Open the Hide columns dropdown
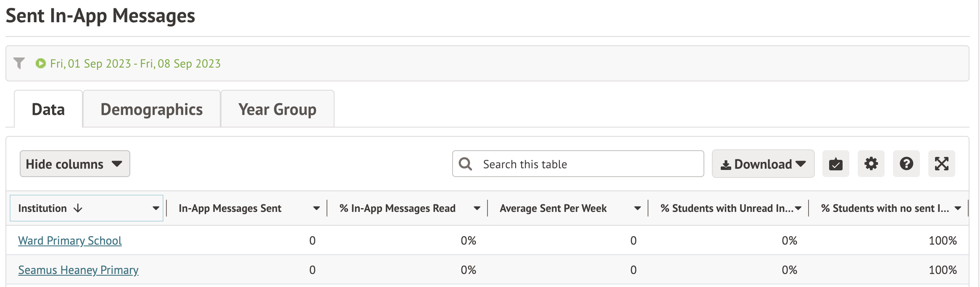The height and width of the screenshot is (287, 980). pyautogui.click(x=75, y=164)
